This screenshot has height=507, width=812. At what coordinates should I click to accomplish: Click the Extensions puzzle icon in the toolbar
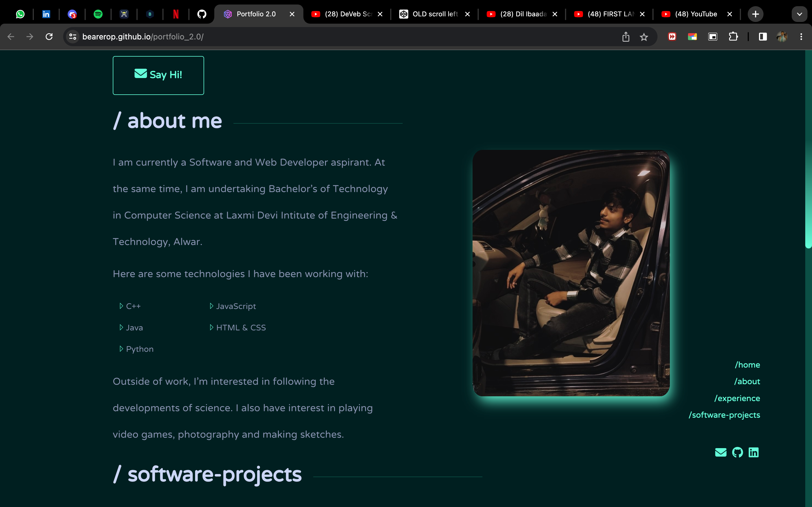733,37
